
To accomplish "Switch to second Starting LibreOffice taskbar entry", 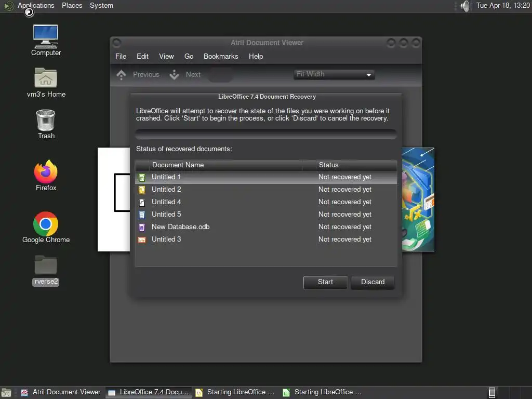I will pos(323,393).
